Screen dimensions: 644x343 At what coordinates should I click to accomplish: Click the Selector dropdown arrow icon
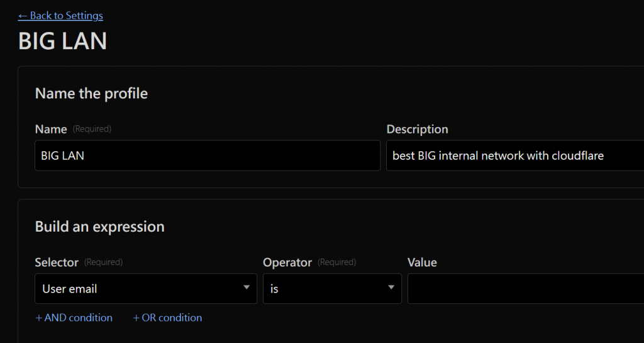click(246, 288)
